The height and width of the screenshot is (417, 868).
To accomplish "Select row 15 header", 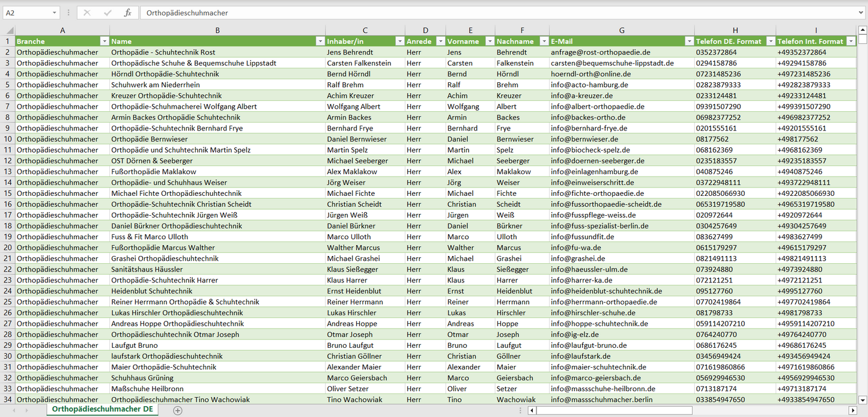I will pyautogui.click(x=8, y=193).
